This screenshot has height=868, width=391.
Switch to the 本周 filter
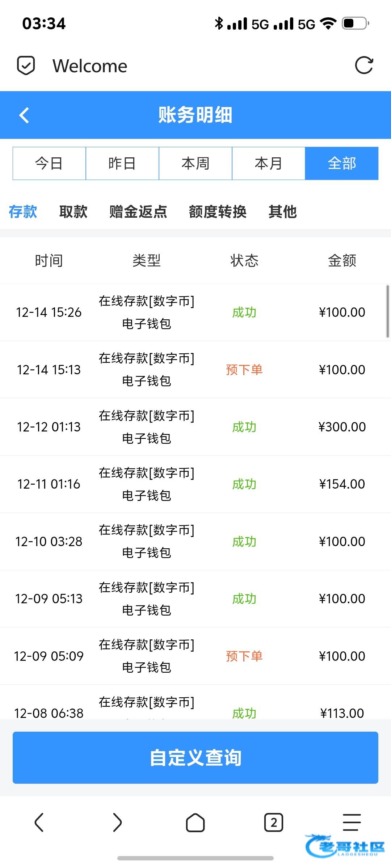pyautogui.click(x=195, y=163)
